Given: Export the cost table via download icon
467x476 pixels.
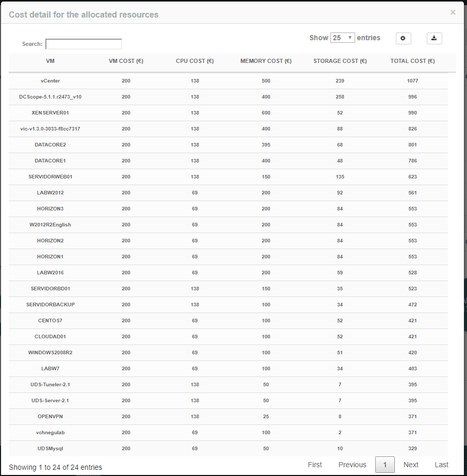Looking at the screenshot, I should click(x=434, y=38).
